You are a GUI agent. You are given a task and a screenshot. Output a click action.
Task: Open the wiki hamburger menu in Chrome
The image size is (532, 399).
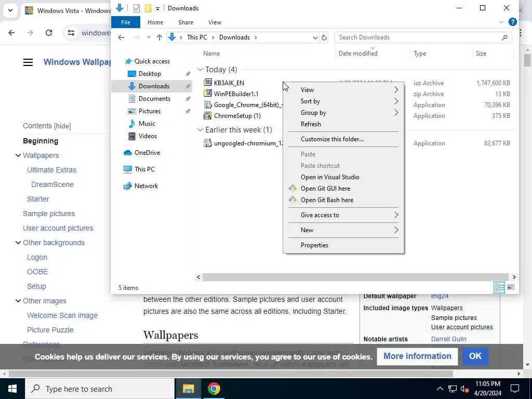pyautogui.click(x=28, y=62)
